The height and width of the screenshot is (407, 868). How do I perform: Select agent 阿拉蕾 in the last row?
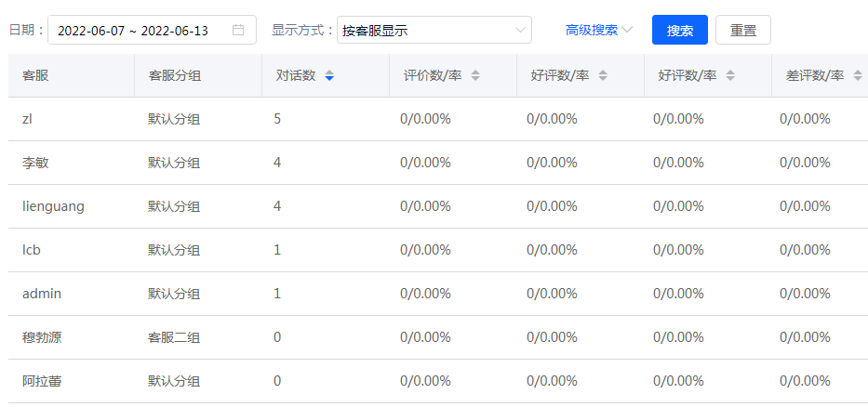pos(42,381)
